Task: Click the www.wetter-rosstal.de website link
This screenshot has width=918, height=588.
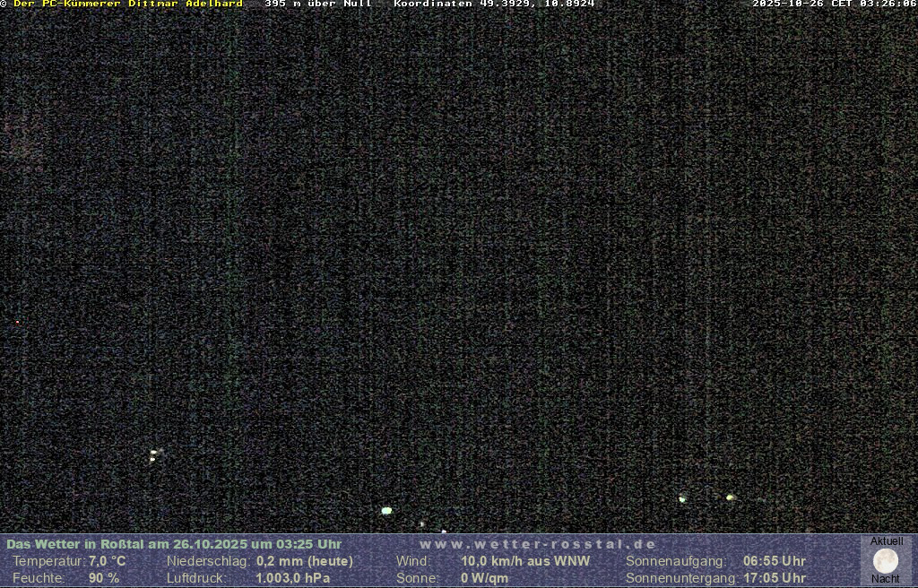Action: tap(538, 544)
